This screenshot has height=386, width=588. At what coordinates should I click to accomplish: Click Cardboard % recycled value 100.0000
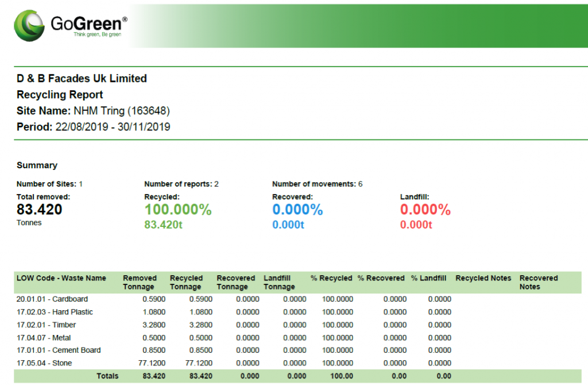[338, 299]
